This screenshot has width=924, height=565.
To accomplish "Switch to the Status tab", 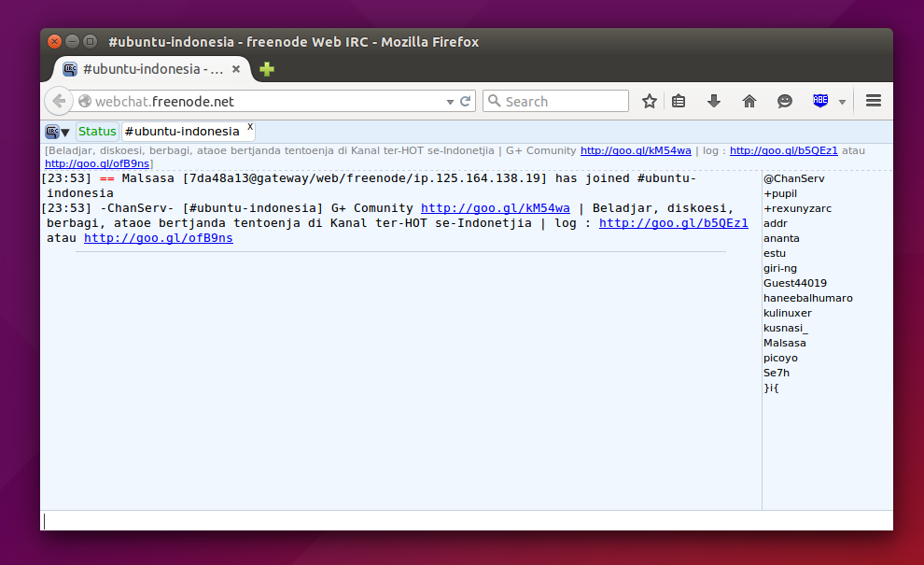I will (97, 131).
